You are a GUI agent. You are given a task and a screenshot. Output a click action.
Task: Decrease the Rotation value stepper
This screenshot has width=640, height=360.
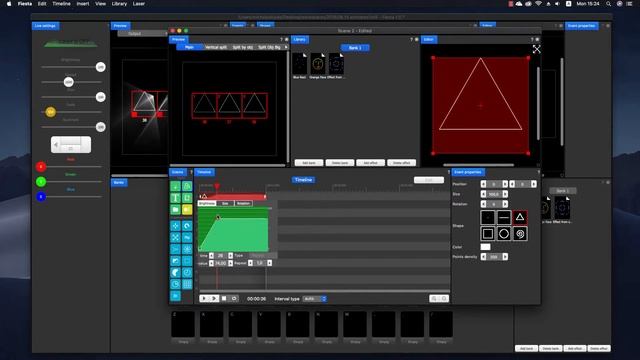click(x=483, y=204)
